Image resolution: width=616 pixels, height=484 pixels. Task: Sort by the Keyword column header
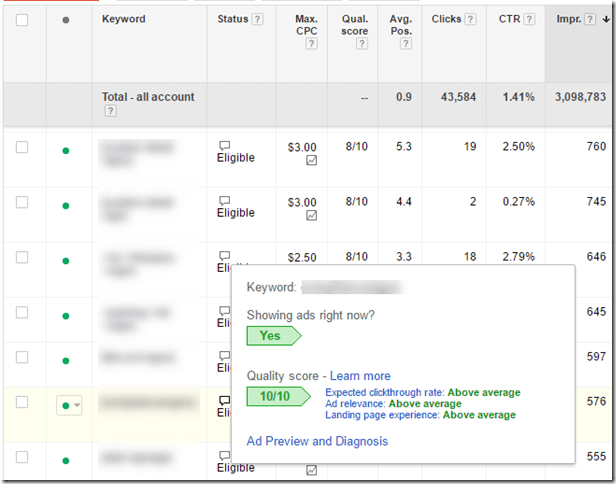pyautogui.click(x=123, y=19)
